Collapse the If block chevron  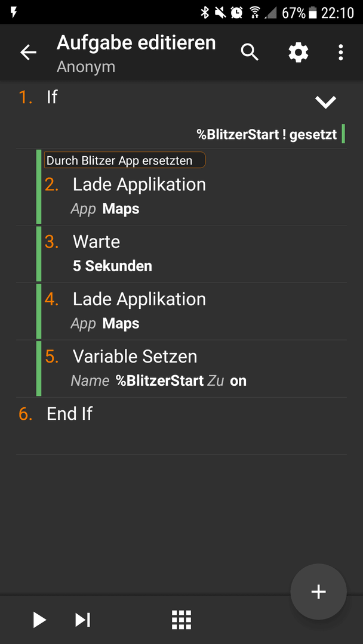pyautogui.click(x=325, y=102)
